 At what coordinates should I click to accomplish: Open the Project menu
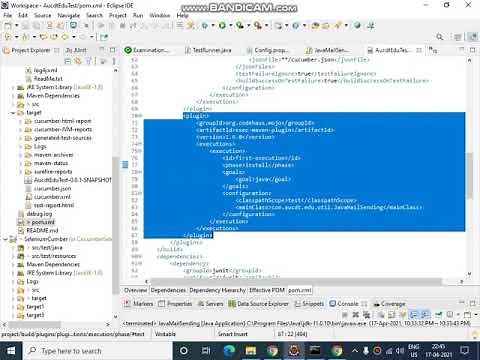[x=118, y=15]
